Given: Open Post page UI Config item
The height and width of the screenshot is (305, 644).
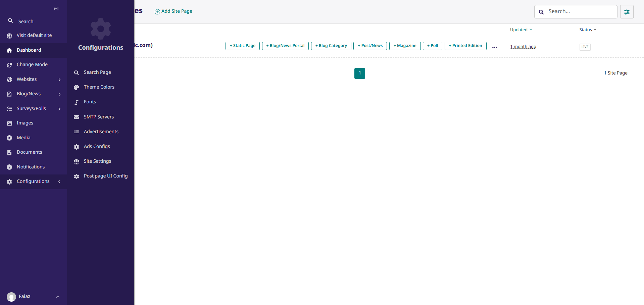Looking at the screenshot, I should click(101, 176).
